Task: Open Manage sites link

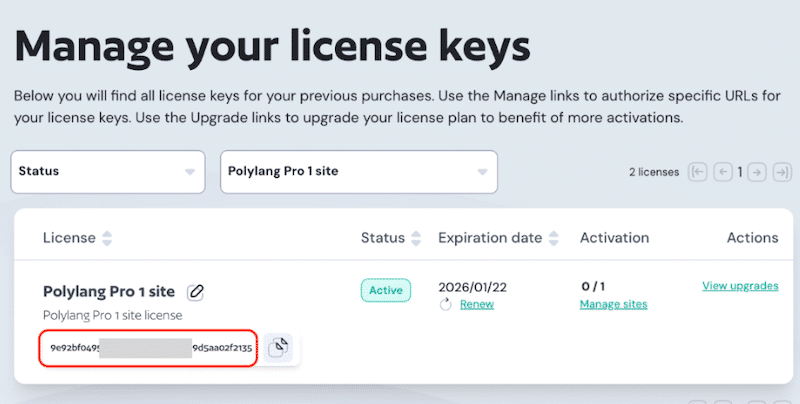Action: coord(613,305)
